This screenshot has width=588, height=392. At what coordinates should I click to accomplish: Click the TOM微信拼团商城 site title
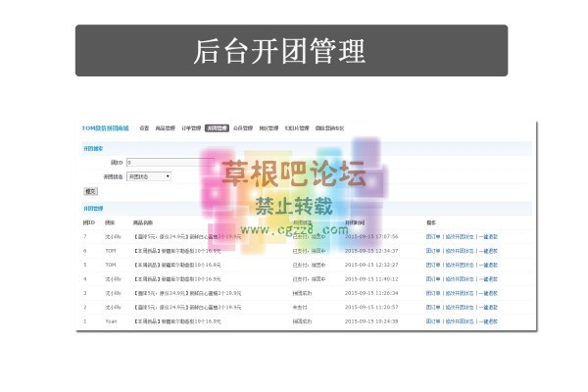click(106, 128)
